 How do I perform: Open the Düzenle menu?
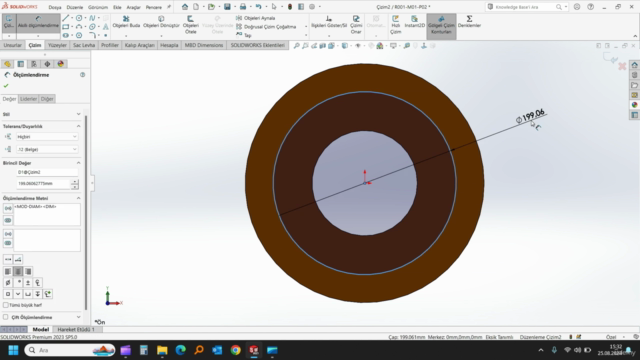pos(75,7)
